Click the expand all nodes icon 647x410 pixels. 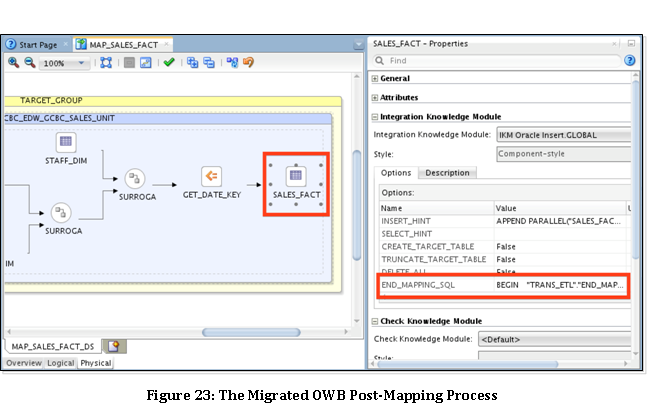pos(192,62)
